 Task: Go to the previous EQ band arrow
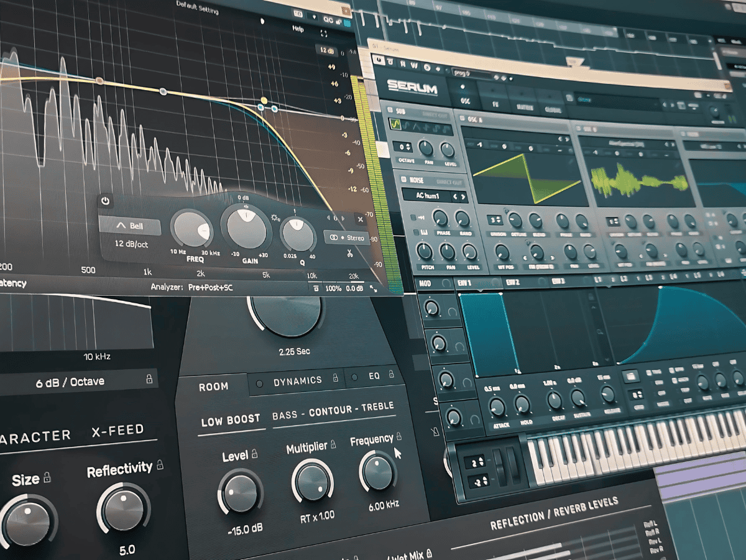click(x=329, y=218)
